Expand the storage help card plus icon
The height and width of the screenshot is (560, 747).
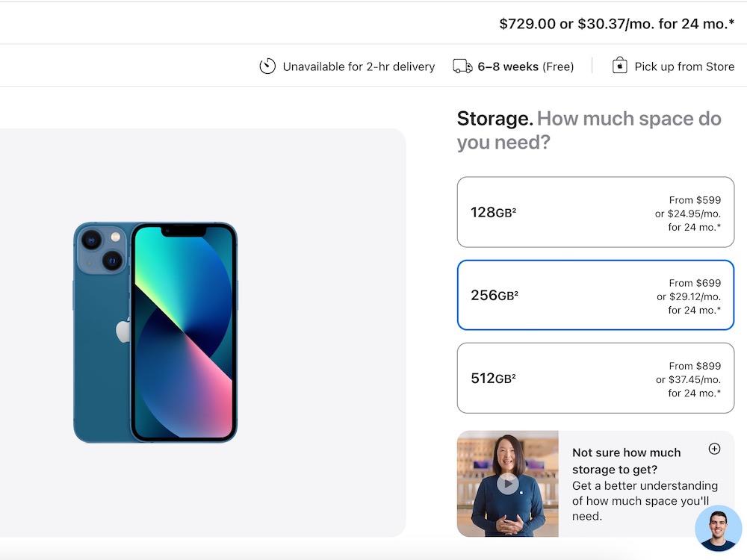point(714,449)
